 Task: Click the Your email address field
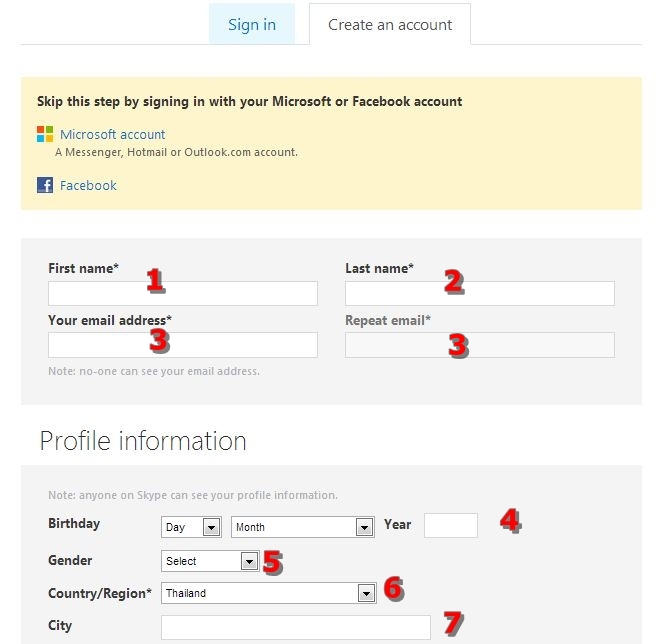183,345
